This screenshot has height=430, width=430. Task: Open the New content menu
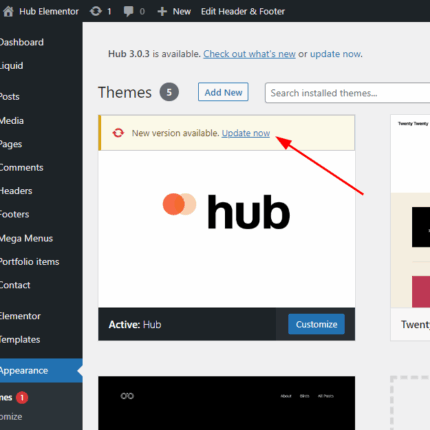182,11
